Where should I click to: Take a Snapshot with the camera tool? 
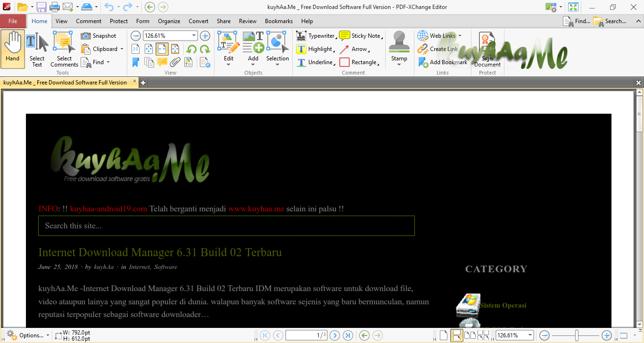(99, 36)
